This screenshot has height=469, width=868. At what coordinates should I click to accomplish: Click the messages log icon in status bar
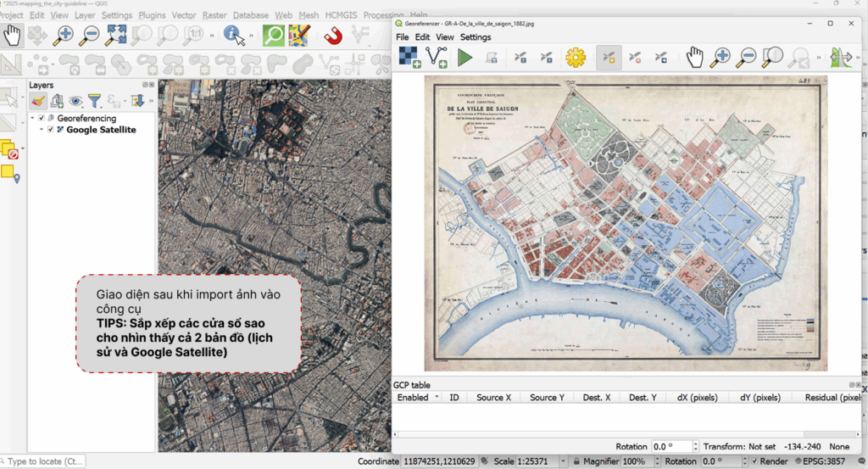coord(861,461)
